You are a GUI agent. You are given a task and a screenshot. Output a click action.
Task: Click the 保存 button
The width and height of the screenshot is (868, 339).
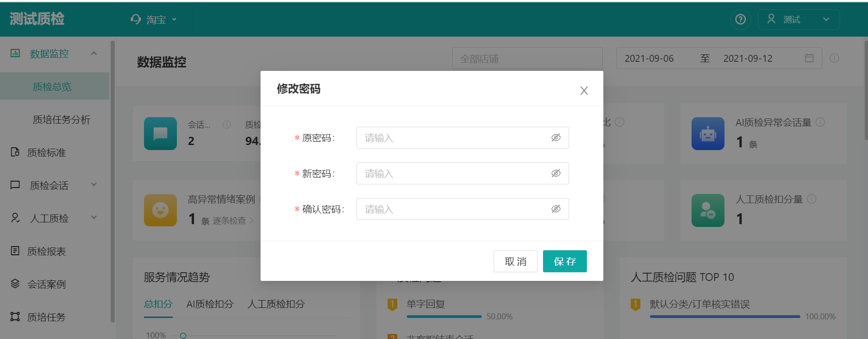click(x=565, y=261)
